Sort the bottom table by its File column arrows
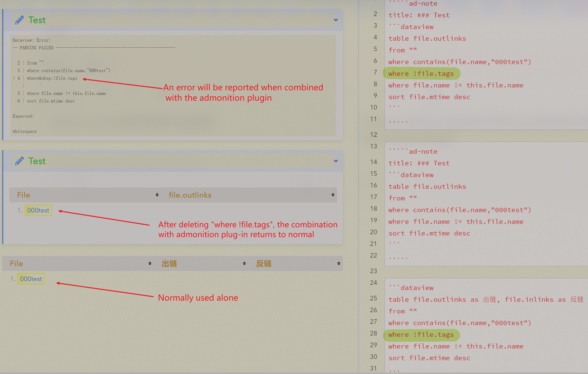This screenshot has width=588, height=374. pyautogui.click(x=150, y=264)
